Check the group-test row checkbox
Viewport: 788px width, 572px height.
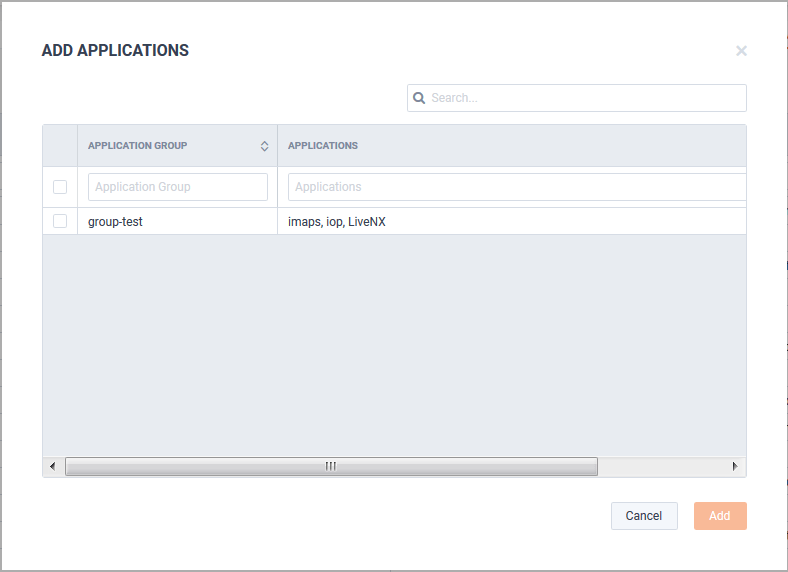(x=60, y=221)
